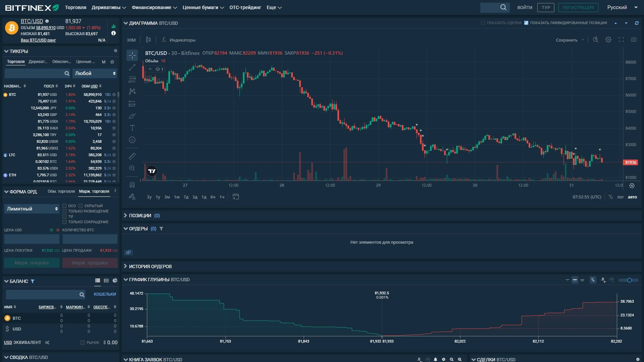Open the Лимитный order type dropdown
Screen dimensions: 644x362
coord(32,209)
